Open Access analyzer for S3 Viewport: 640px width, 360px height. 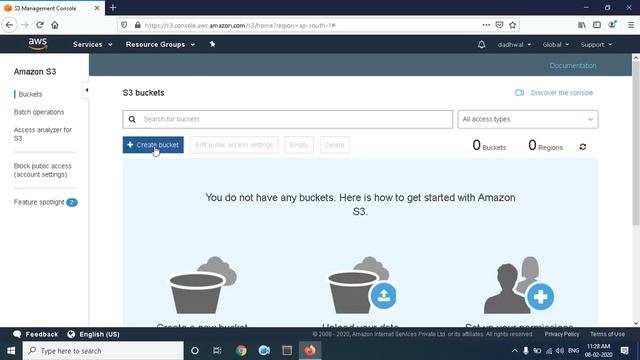(x=43, y=134)
